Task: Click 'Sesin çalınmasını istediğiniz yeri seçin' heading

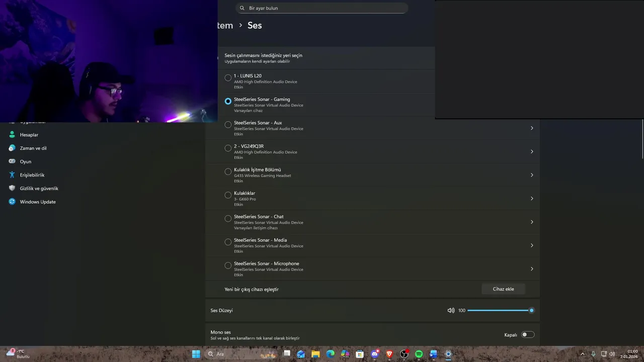Action: click(x=263, y=55)
